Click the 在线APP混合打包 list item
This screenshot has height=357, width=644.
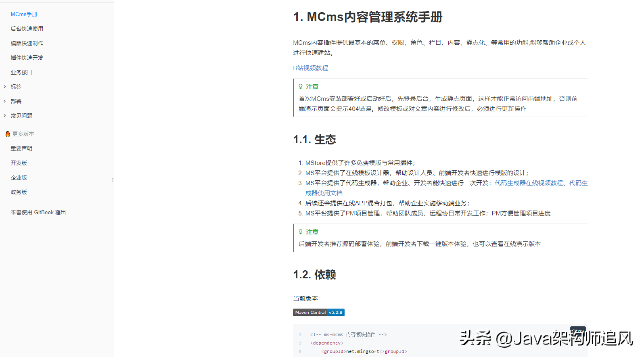388,203
